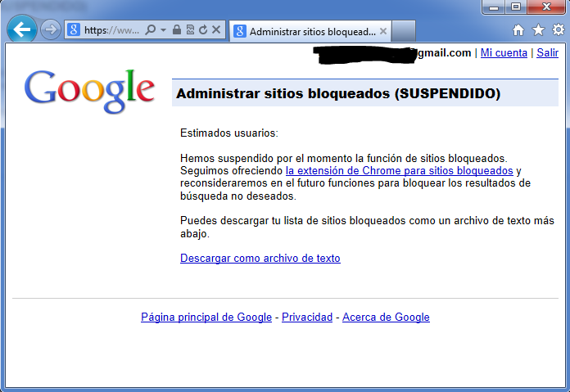Go to the Home page icon
The height and width of the screenshot is (392, 570).
coord(518,30)
